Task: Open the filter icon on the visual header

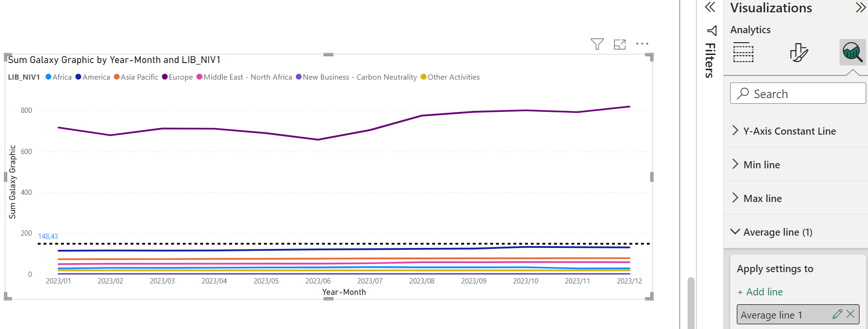Action: coord(597,44)
